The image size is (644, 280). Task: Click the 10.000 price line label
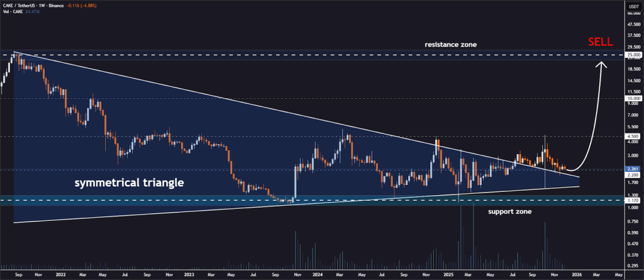point(635,99)
